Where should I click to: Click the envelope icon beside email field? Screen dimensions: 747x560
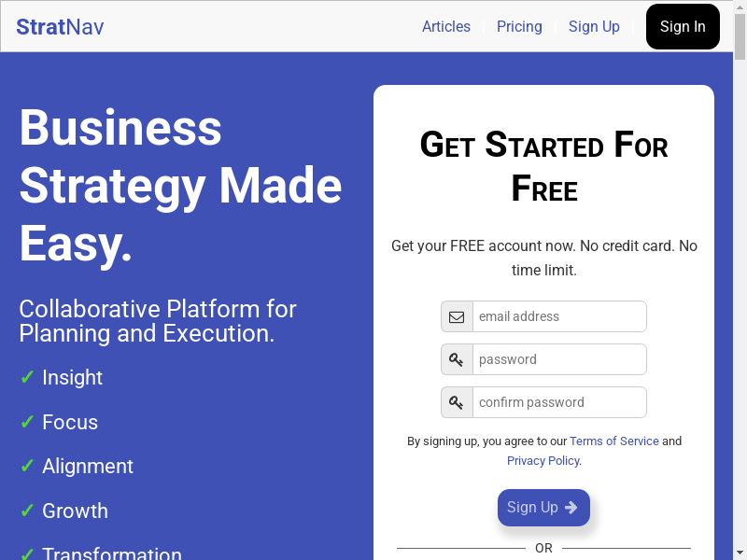point(457,316)
